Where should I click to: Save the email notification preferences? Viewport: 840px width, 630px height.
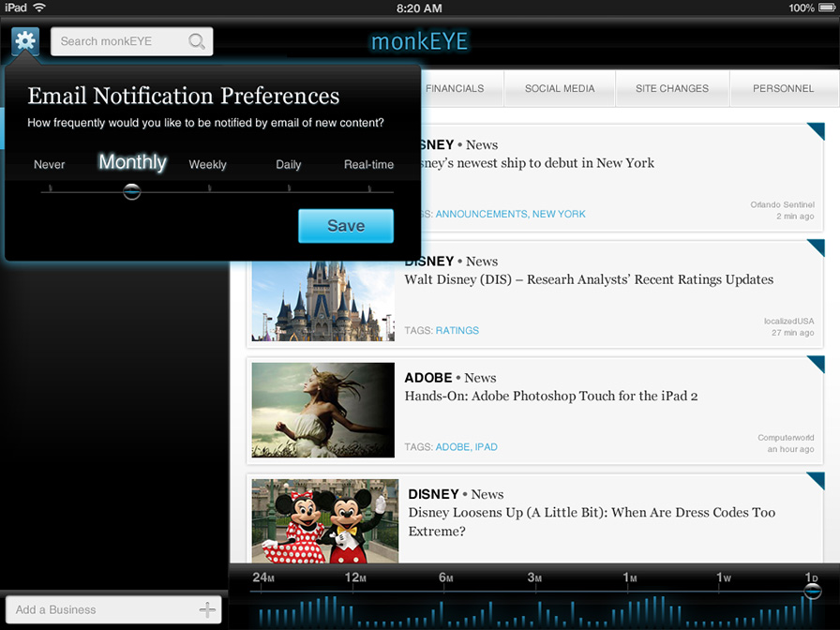pos(345,226)
